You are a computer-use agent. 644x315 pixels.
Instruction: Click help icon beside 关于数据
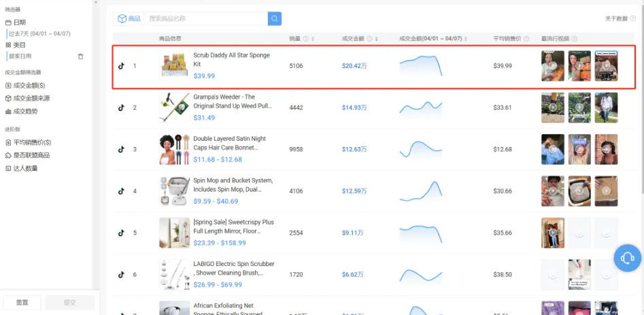[x=632, y=19]
